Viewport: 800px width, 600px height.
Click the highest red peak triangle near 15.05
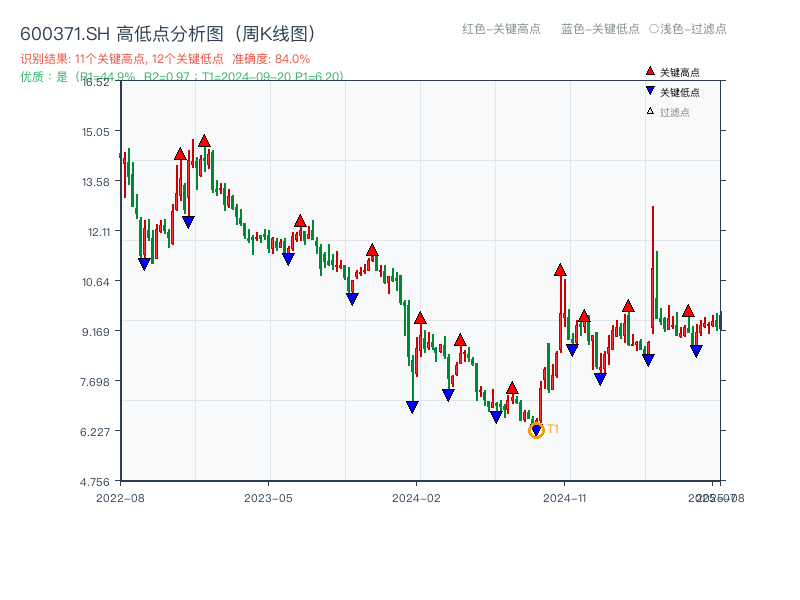(205, 140)
